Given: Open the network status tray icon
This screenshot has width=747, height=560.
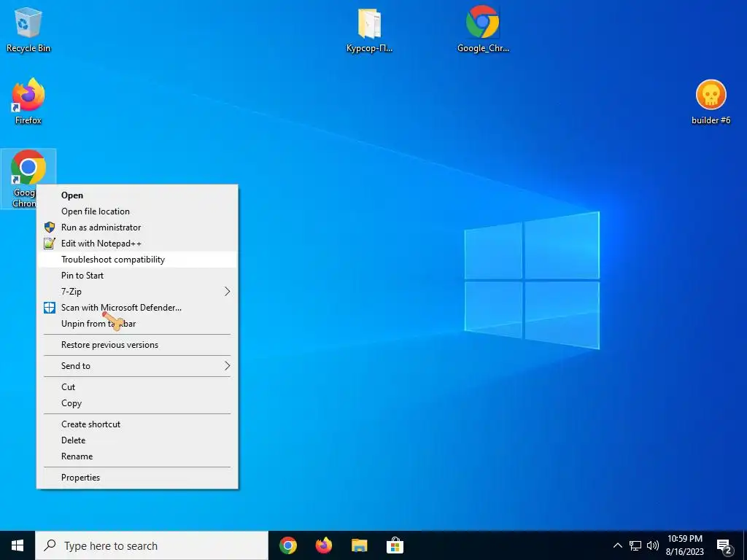Looking at the screenshot, I should point(635,545).
